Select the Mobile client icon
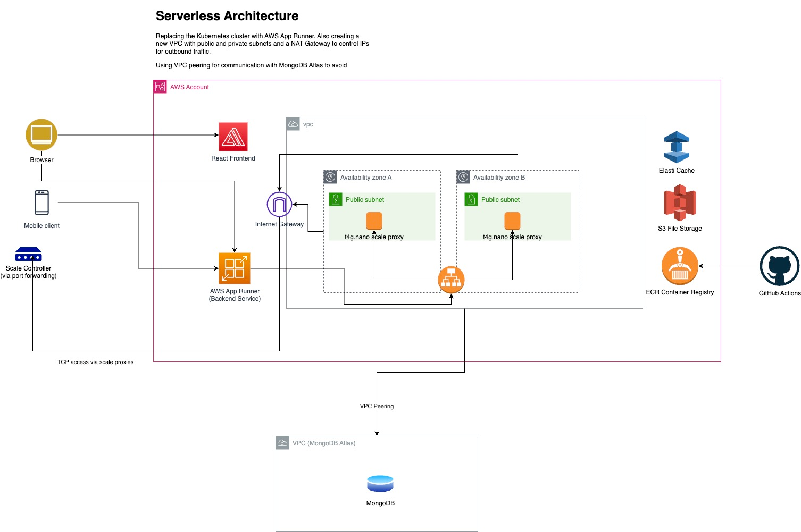801x532 pixels. point(41,202)
